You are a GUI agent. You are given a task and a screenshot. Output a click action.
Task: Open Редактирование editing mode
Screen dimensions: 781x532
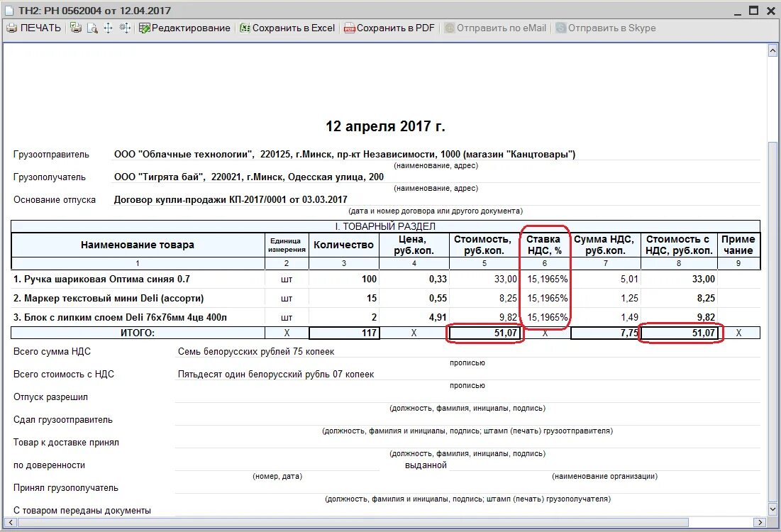tap(184, 28)
